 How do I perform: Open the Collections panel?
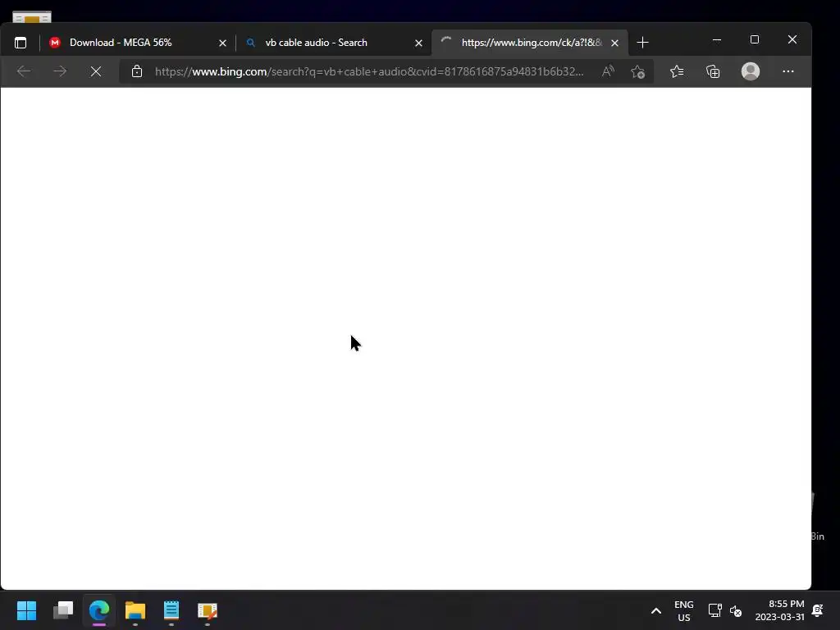[713, 71]
